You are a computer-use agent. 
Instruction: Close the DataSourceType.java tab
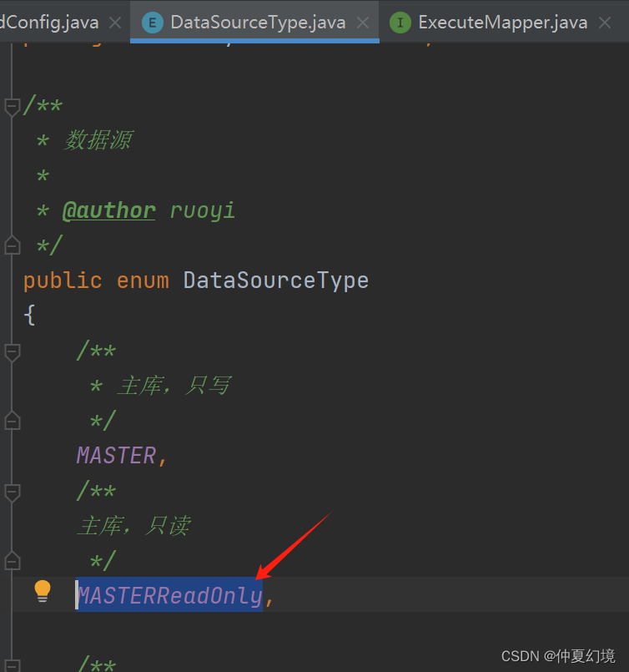coord(363,23)
